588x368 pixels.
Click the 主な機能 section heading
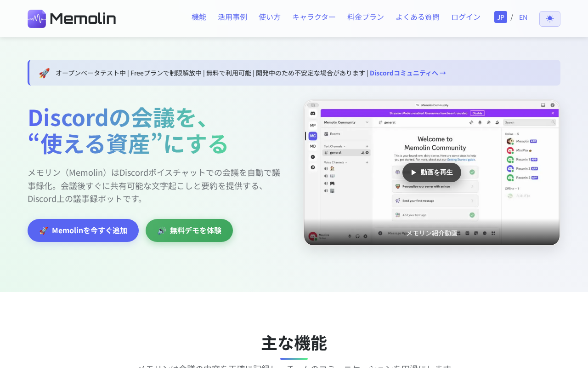(x=294, y=343)
